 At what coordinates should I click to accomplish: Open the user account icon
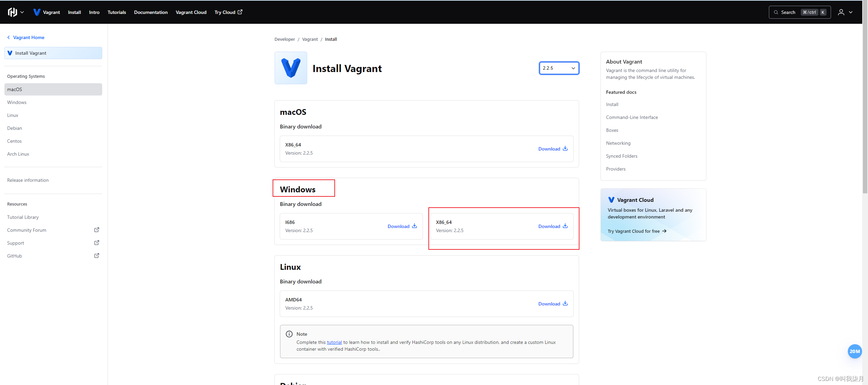[841, 12]
